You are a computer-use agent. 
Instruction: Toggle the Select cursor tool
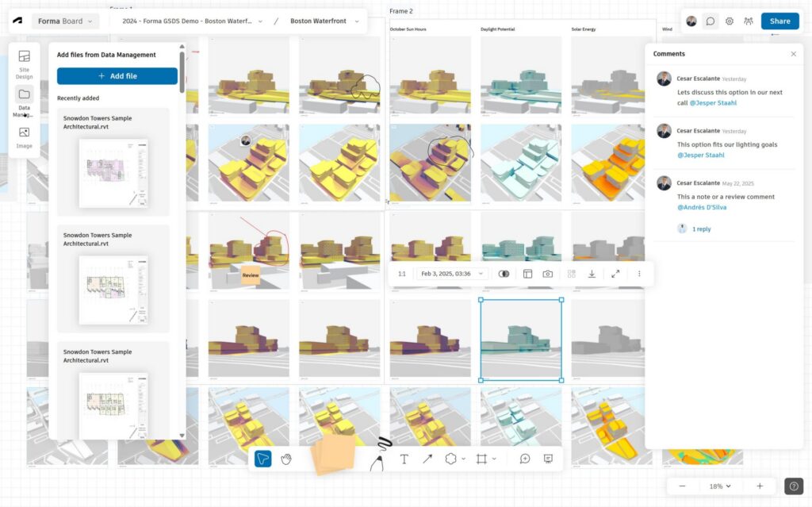coord(263,459)
